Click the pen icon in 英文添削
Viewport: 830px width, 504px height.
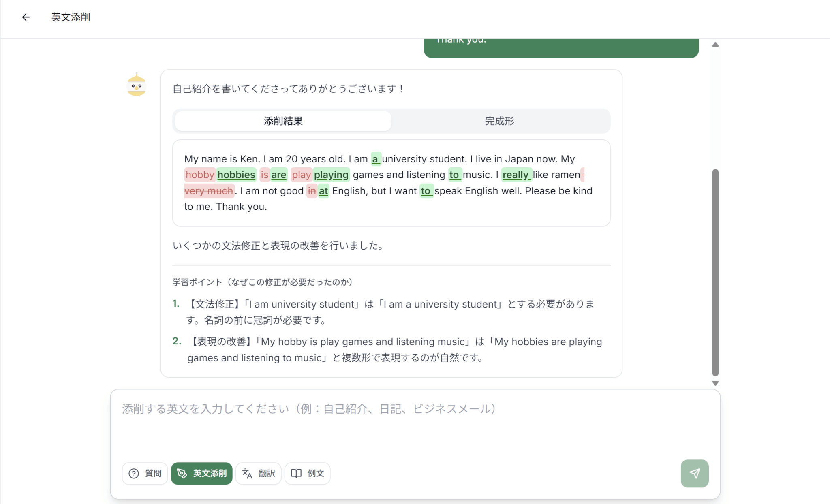(x=182, y=473)
